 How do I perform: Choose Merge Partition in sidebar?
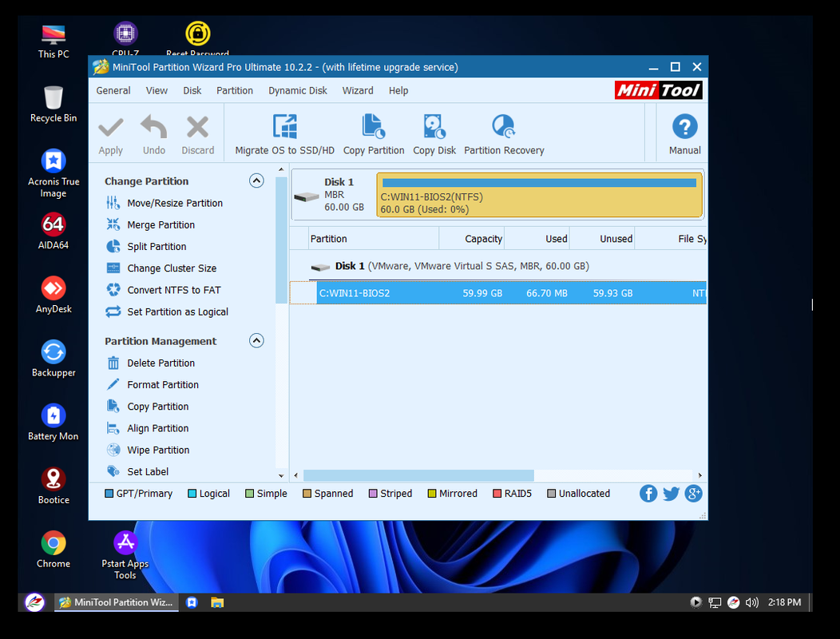point(151,225)
